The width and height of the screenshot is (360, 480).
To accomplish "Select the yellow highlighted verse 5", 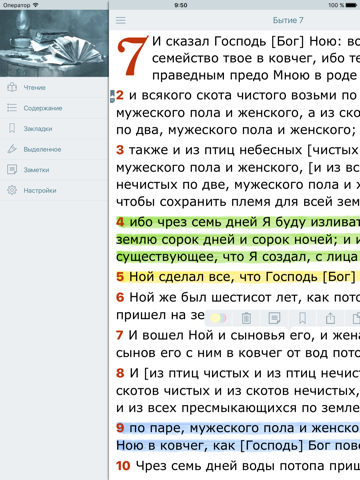I will point(238,277).
